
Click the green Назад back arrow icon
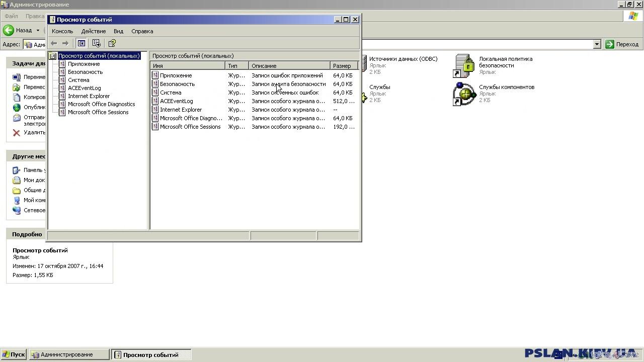tap(9, 30)
